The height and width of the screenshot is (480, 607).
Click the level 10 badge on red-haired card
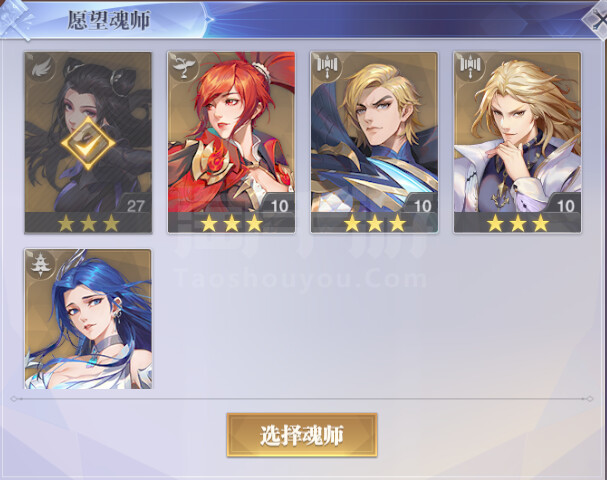click(279, 205)
